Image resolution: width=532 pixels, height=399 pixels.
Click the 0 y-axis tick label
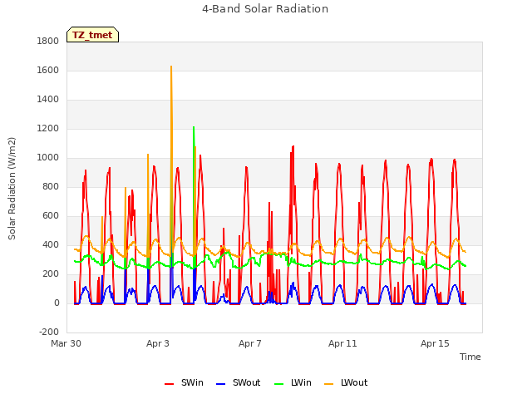coord(57,303)
